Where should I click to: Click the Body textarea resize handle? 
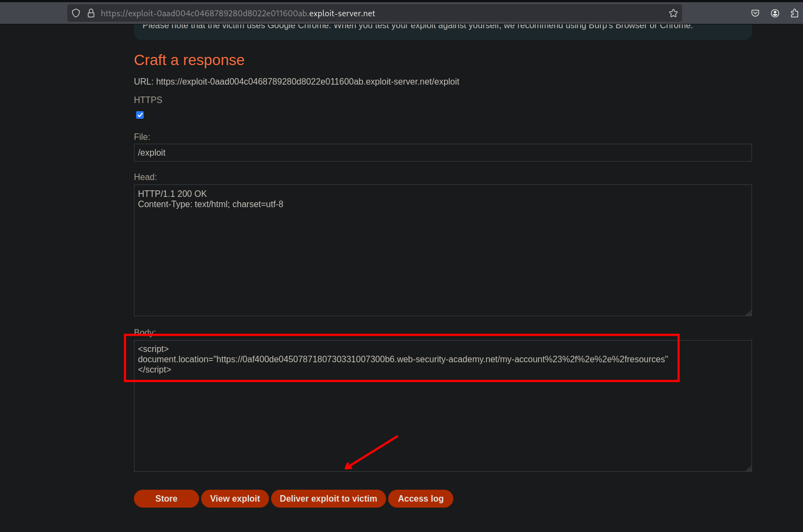(748, 468)
